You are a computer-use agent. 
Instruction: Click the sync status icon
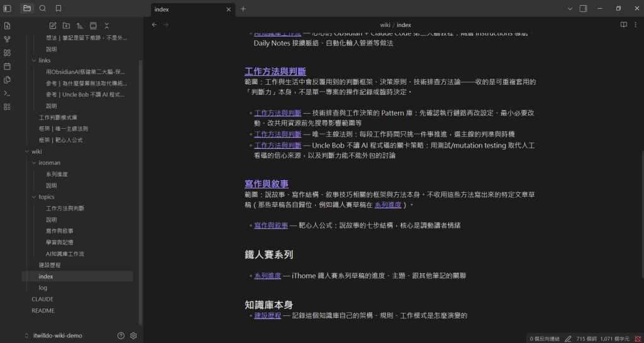point(638,339)
